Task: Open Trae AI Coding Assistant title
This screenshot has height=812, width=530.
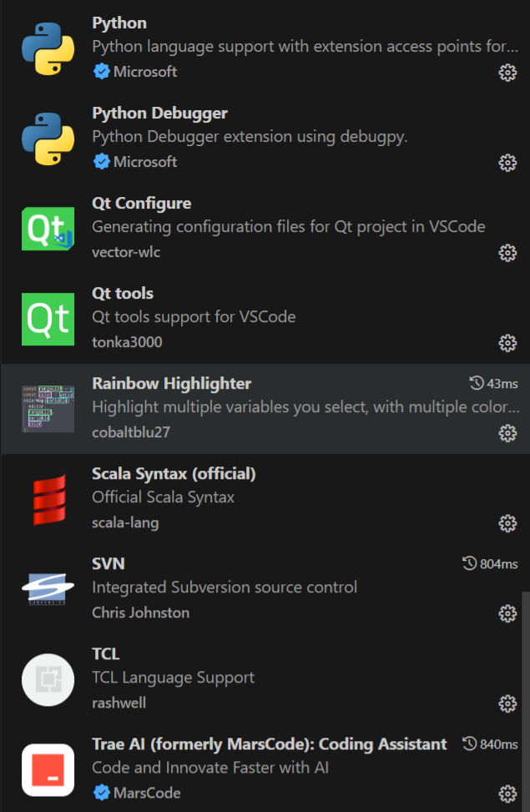Action: 269,744
